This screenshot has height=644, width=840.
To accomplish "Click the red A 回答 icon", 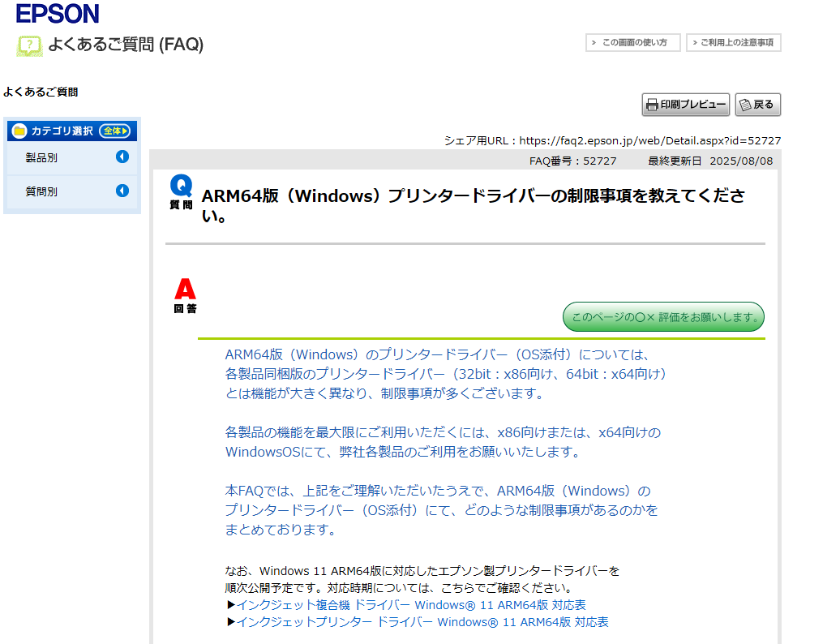I will coord(186,295).
